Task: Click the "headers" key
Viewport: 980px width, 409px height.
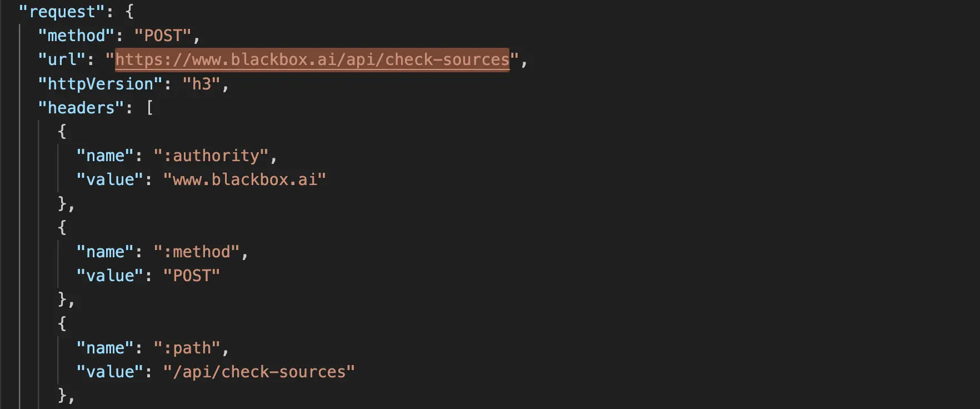Action: coord(81,108)
